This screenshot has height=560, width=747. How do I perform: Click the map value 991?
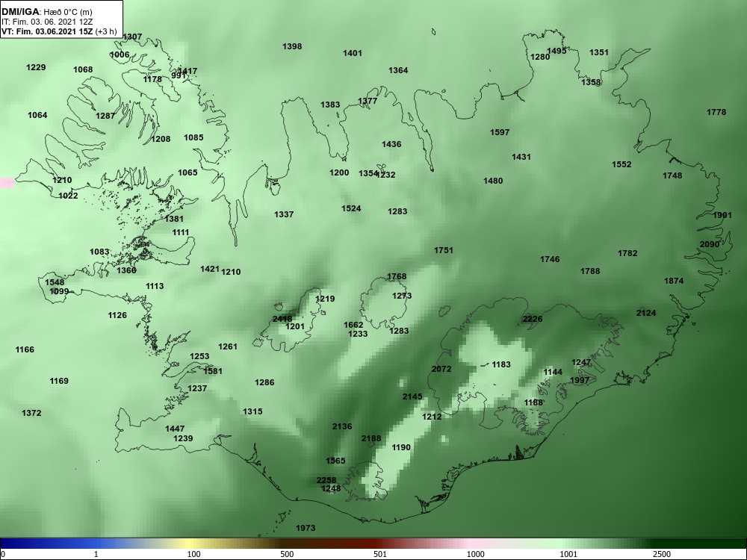coord(179,75)
